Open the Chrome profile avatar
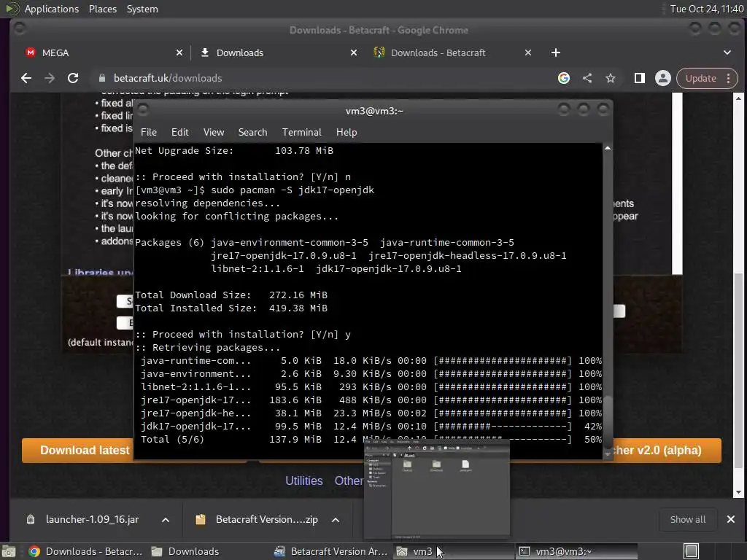Screen dimensions: 747x560 pyautogui.click(x=662, y=78)
